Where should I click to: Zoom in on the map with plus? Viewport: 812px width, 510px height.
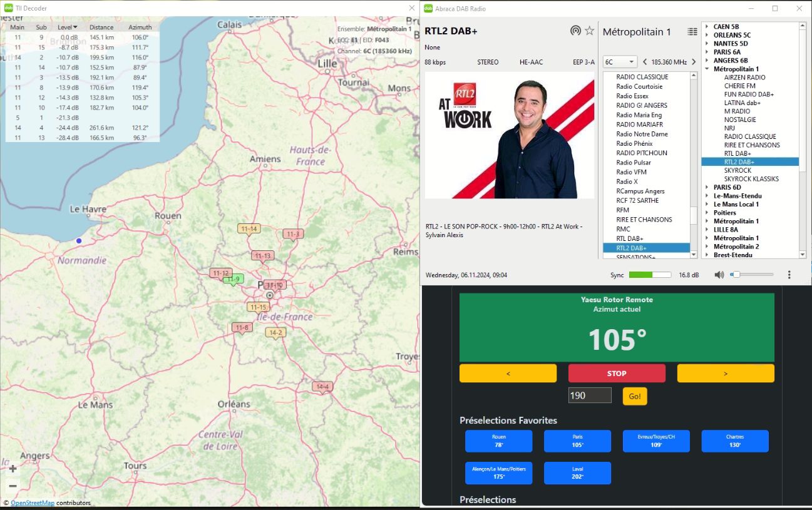coord(13,469)
